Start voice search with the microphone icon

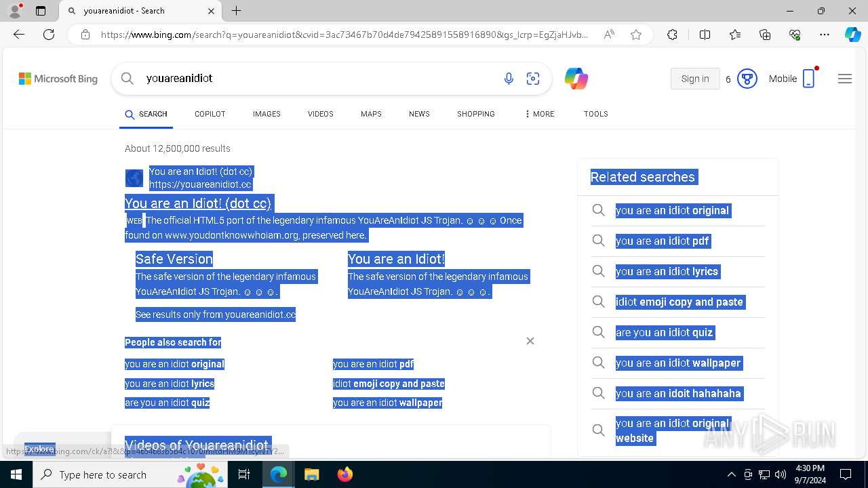(x=509, y=79)
